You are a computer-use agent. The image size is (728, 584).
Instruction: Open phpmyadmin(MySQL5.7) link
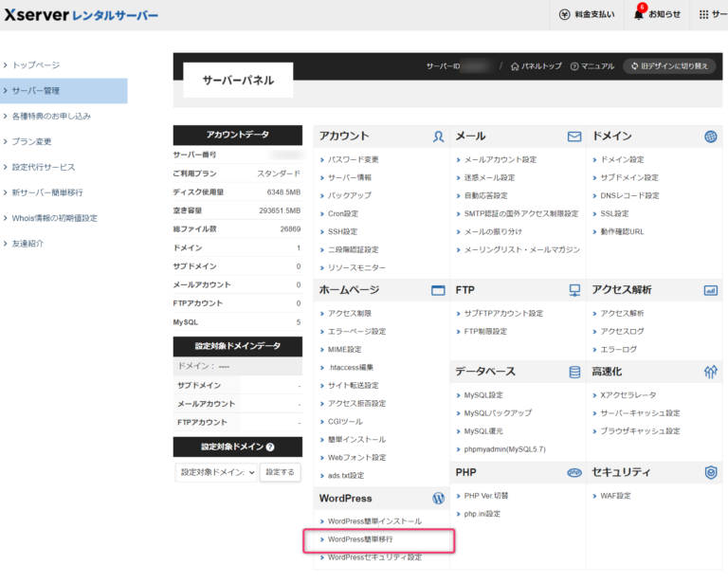(504, 449)
